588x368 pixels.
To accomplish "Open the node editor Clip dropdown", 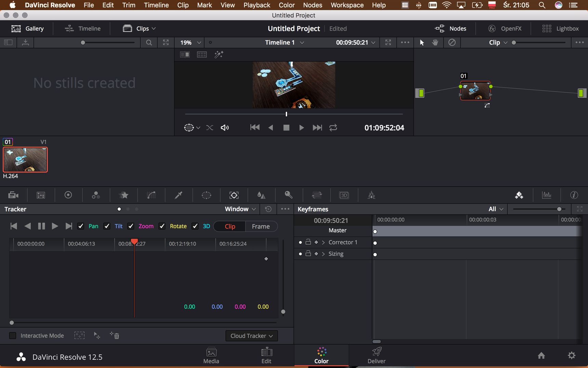I will [498, 42].
